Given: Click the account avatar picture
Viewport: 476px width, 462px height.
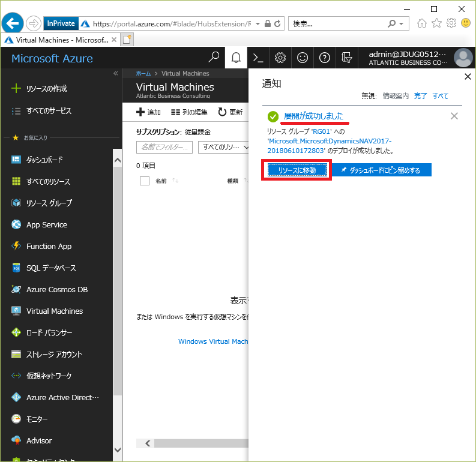Looking at the screenshot, I should click(x=463, y=58).
